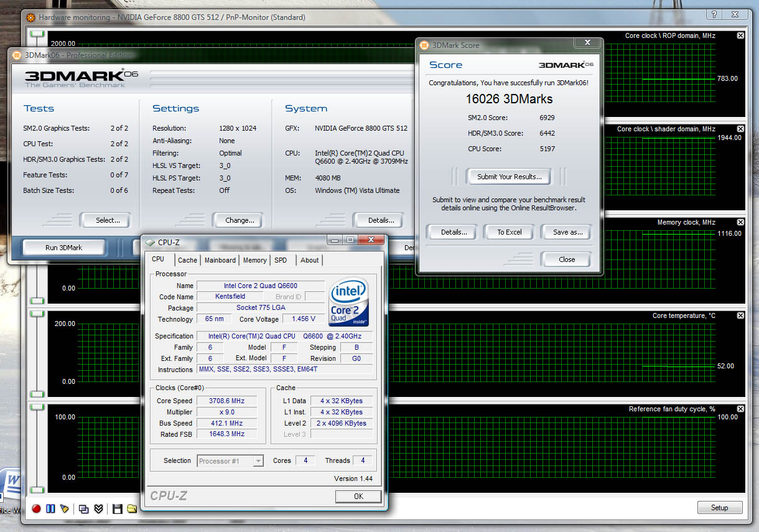
Task: Close the Core clock ROP domain graph
Action: (740, 35)
